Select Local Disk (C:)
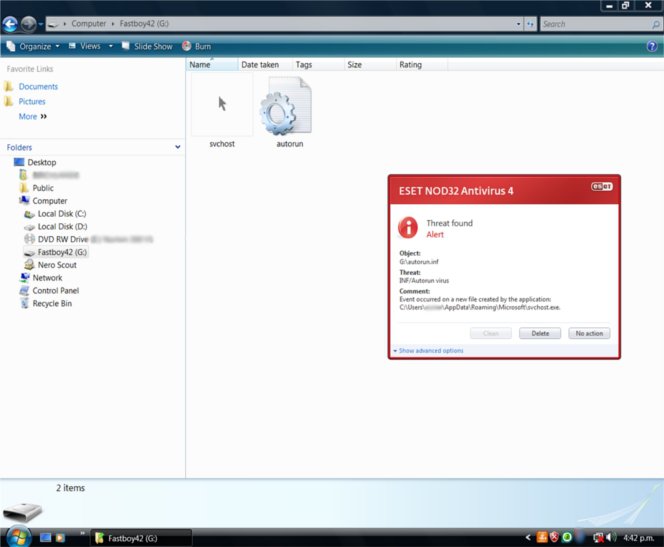The width and height of the screenshot is (664, 547). 62,214
